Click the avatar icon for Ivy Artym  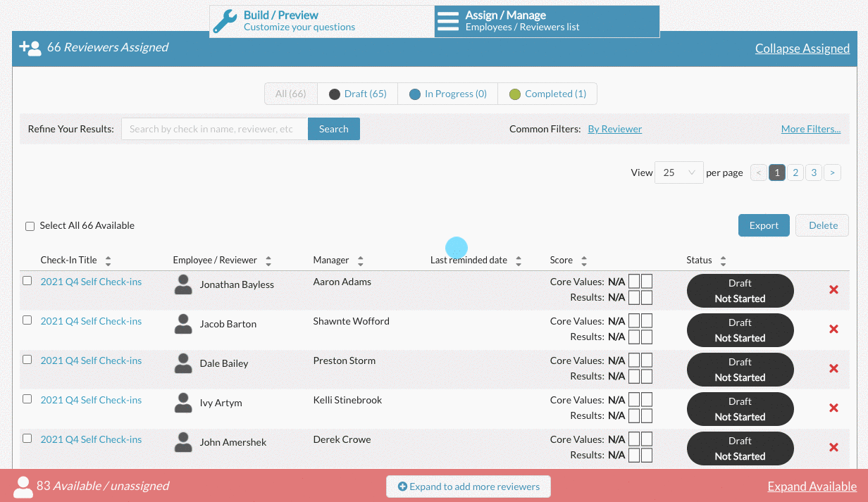pyautogui.click(x=183, y=403)
